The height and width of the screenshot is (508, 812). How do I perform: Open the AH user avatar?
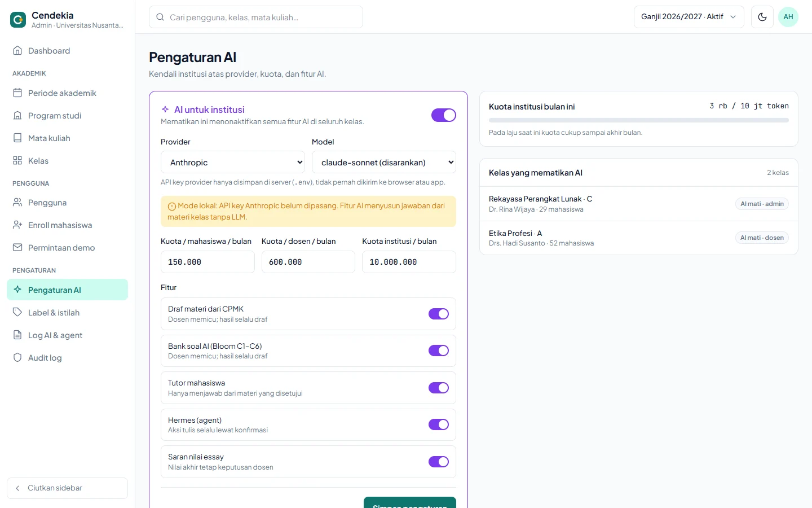pyautogui.click(x=788, y=17)
